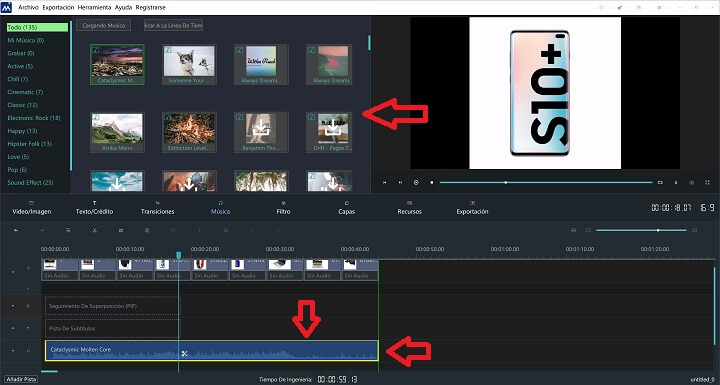720x385 pixels.
Task: Enter fullscreen preview mode
Action: (x=707, y=182)
